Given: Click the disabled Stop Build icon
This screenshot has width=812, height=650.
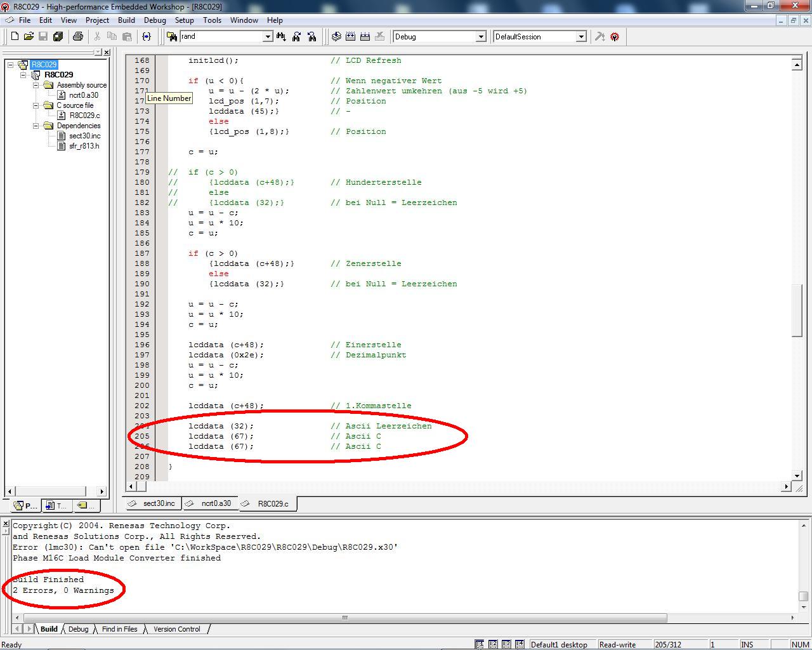Looking at the screenshot, I should (380, 37).
